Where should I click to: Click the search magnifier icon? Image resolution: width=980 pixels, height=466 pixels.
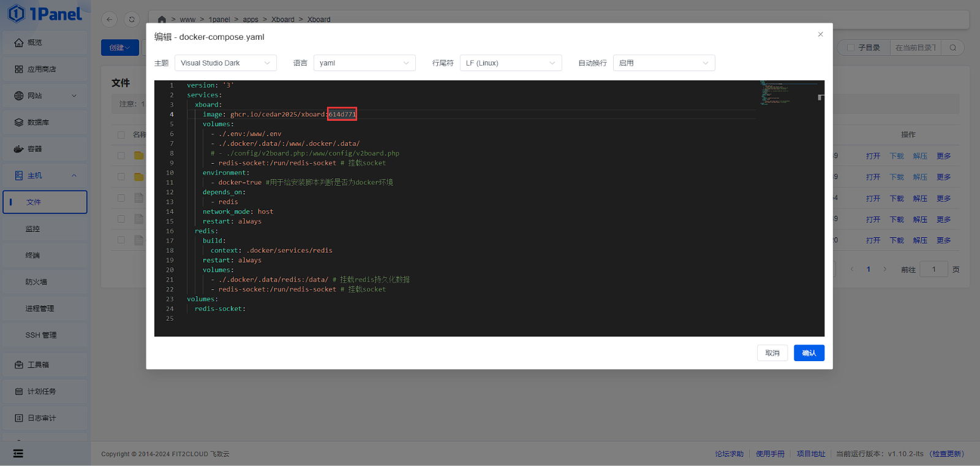click(x=952, y=48)
